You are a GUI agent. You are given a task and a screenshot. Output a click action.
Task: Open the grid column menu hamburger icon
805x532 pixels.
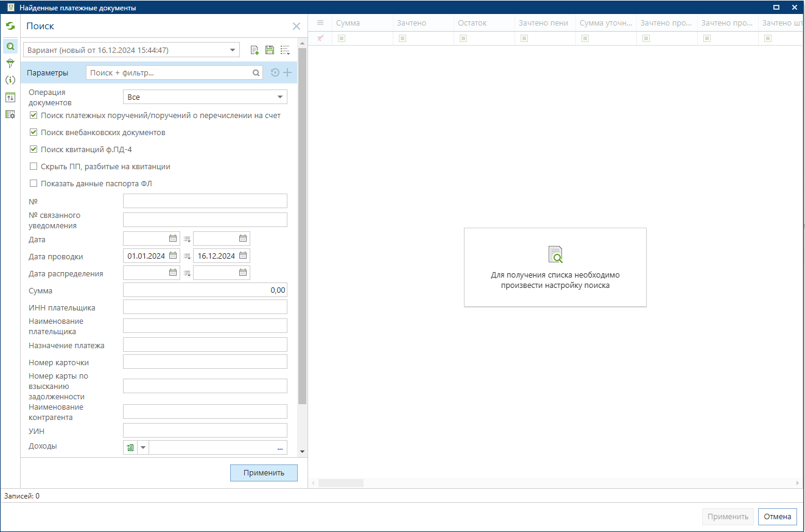pyautogui.click(x=320, y=23)
